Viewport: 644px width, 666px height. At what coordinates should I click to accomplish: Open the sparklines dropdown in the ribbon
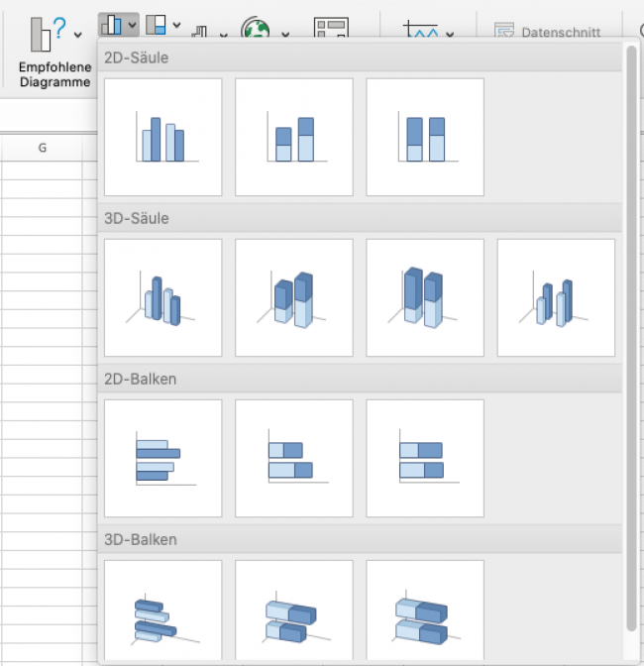click(x=429, y=32)
